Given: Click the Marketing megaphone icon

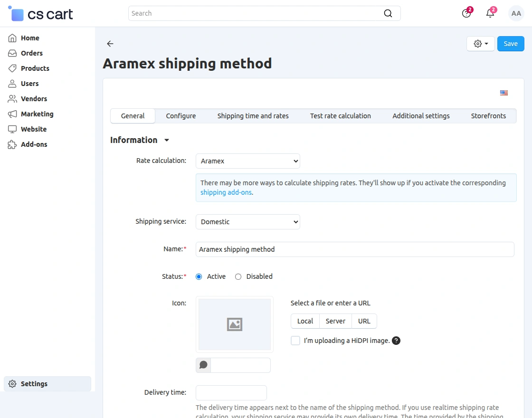Looking at the screenshot, I should [12, 114].
